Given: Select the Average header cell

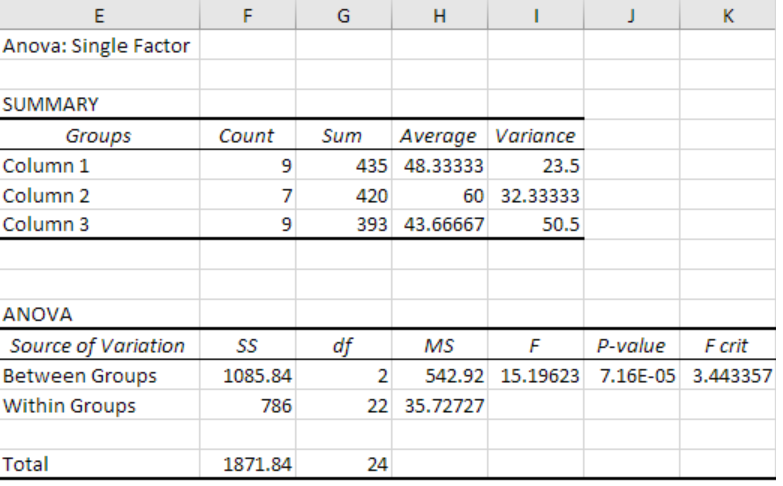Looking at the screenshot, I should coord(440,135).
